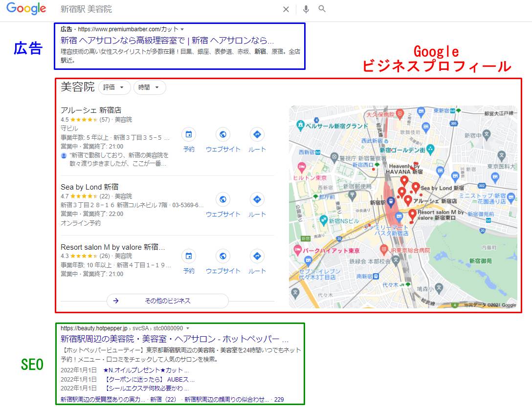Click the その他のビジネス button

pyautogui.click(x=168, y=301)
